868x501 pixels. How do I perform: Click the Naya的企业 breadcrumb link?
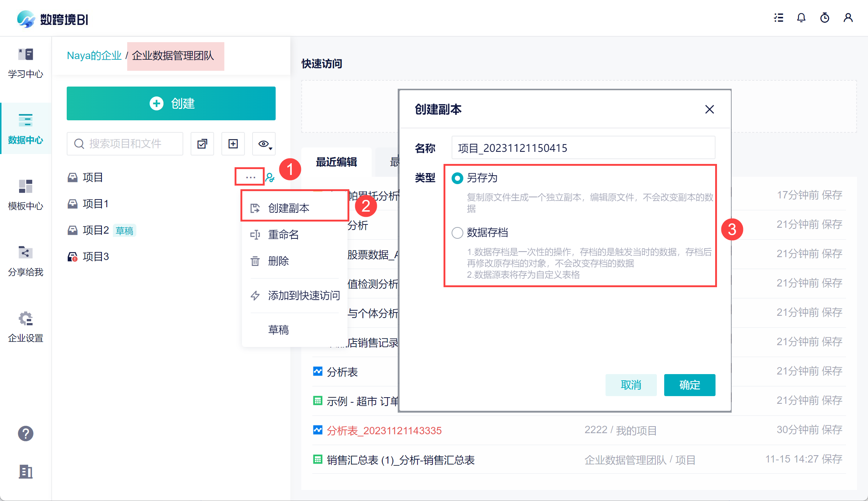[x=94, y=56]
